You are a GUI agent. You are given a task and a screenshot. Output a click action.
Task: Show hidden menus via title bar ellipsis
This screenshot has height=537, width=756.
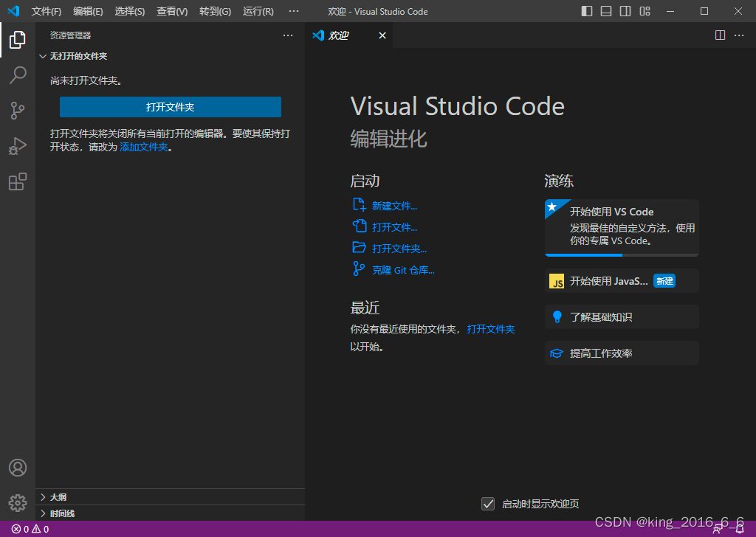[294, 11]
